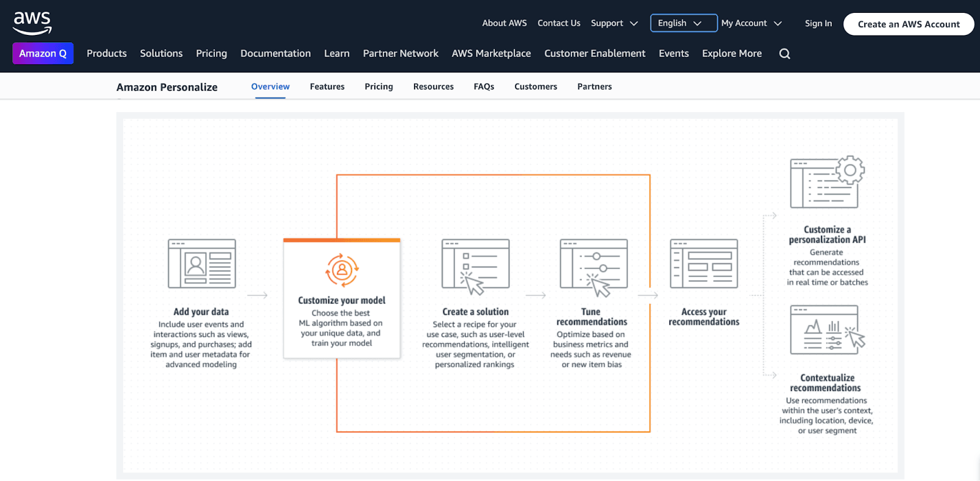Click the Contextualize recommendations chart icon
This screenshot has height=481, width=980.
pyautogui.click(x=827, y=330)
